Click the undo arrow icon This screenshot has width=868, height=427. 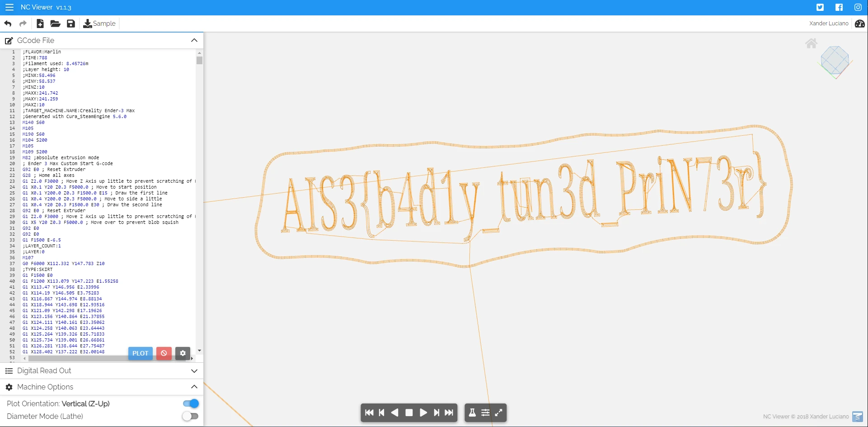click(8, 24)
